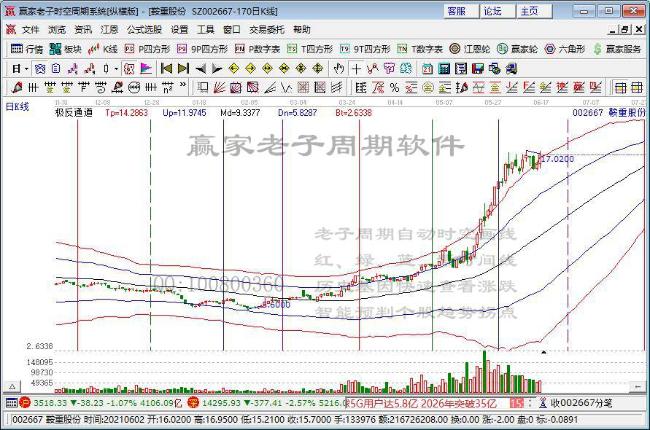Image resolution: width=650 pixels, height=430 pixels.
Task: Open the 浏览 menu
Action: [57, 29]
